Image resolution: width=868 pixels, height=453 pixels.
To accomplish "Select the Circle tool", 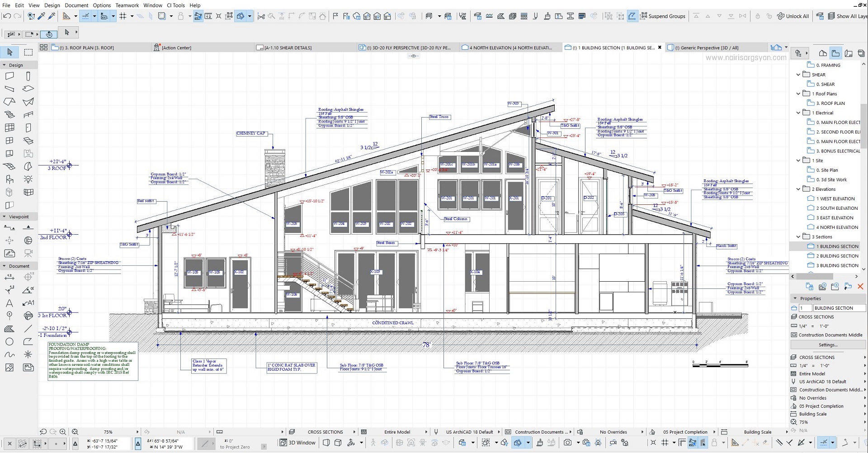I will click(9, 342).
